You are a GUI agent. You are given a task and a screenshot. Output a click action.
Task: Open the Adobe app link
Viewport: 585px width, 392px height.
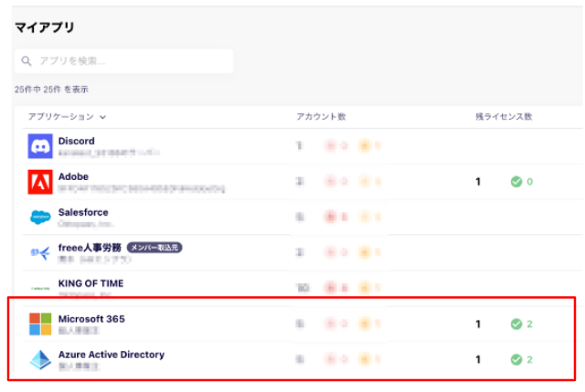pyautogui.click(x=73, y=176)
